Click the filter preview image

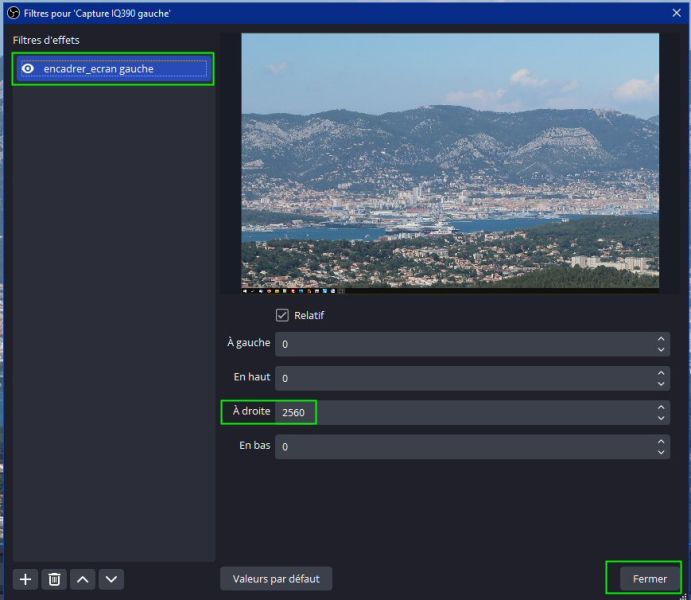click(x=450, y=163)
